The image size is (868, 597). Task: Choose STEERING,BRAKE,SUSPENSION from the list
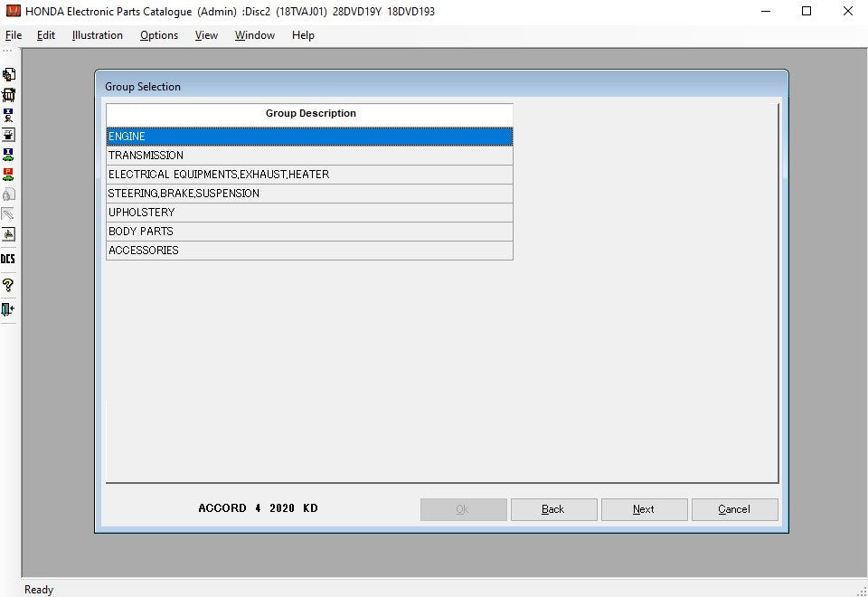pos(309,194)
